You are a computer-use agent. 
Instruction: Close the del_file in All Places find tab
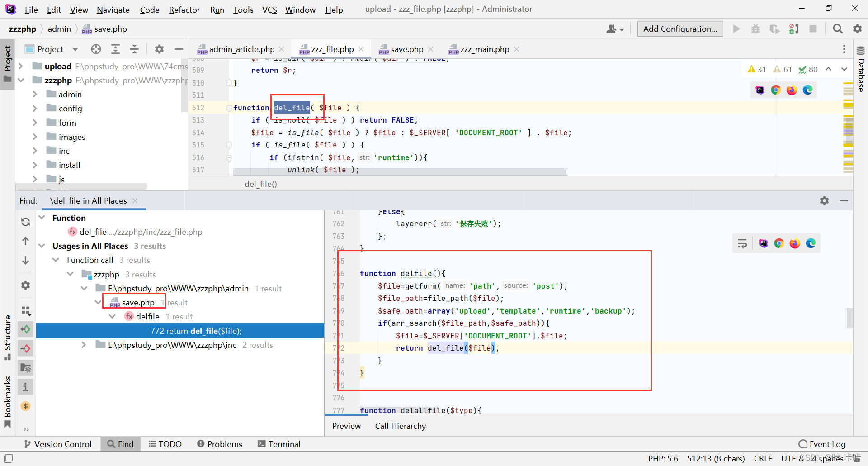coord(135,200)
